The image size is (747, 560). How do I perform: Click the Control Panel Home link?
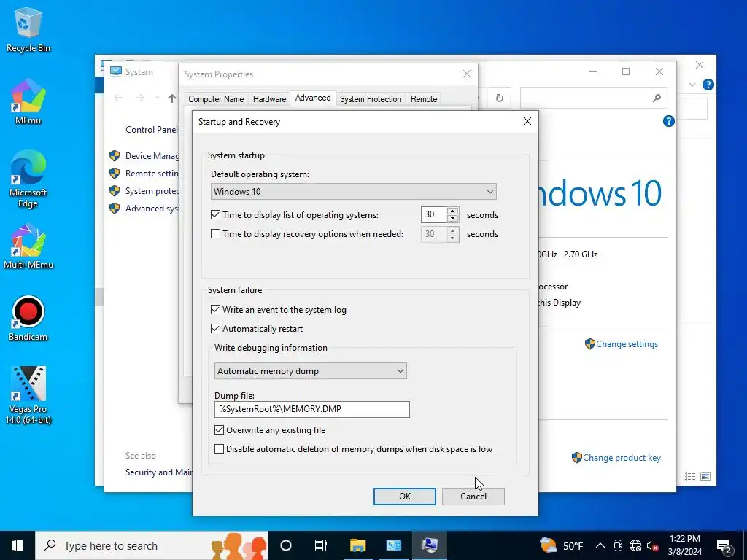pyautogui.click(x=152, y=130)
